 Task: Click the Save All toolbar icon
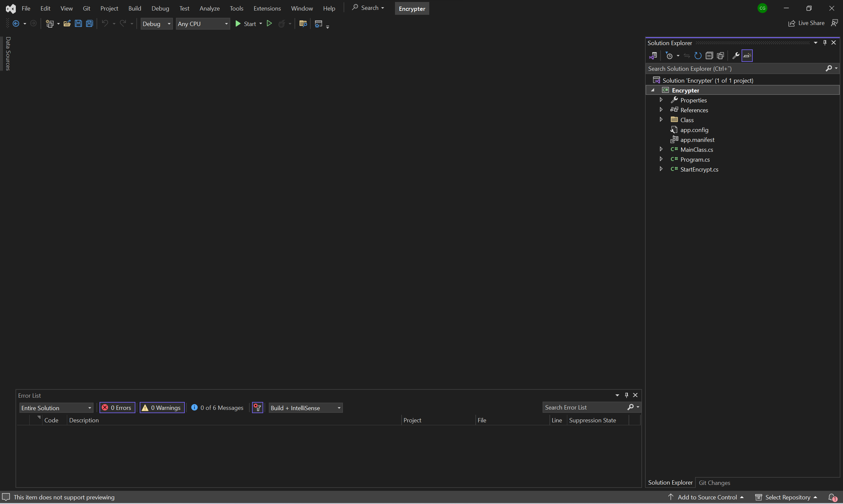coord(89,23)
